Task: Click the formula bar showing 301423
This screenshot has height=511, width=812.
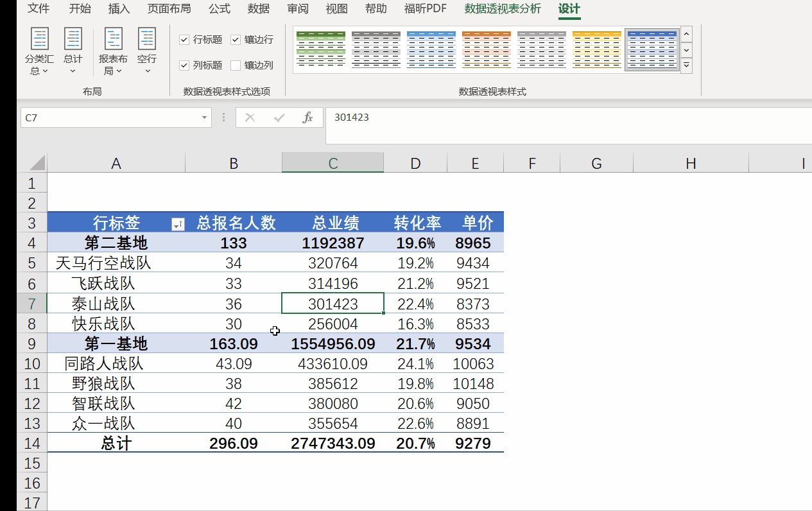Action: click(x=569, y=126)
